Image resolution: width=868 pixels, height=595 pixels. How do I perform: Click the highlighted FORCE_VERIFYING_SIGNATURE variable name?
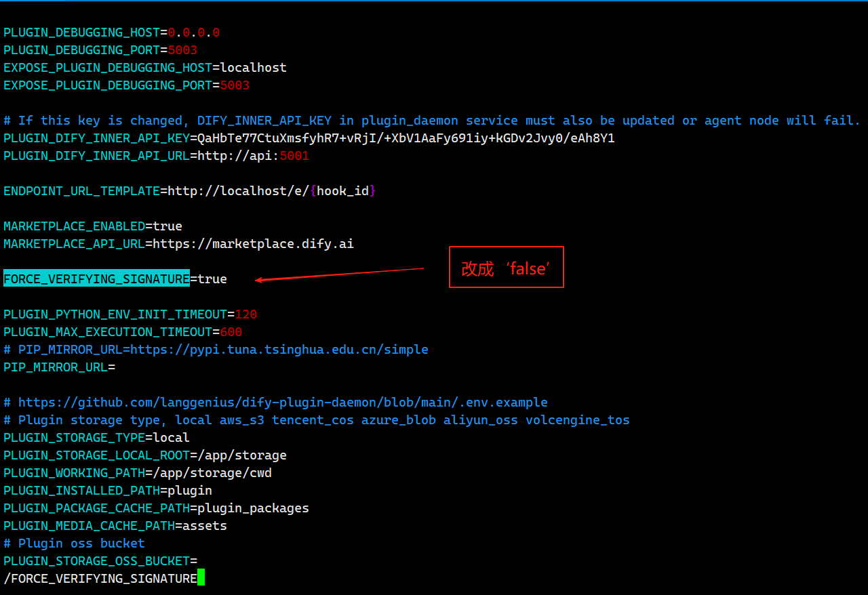[x=95, y=279]
